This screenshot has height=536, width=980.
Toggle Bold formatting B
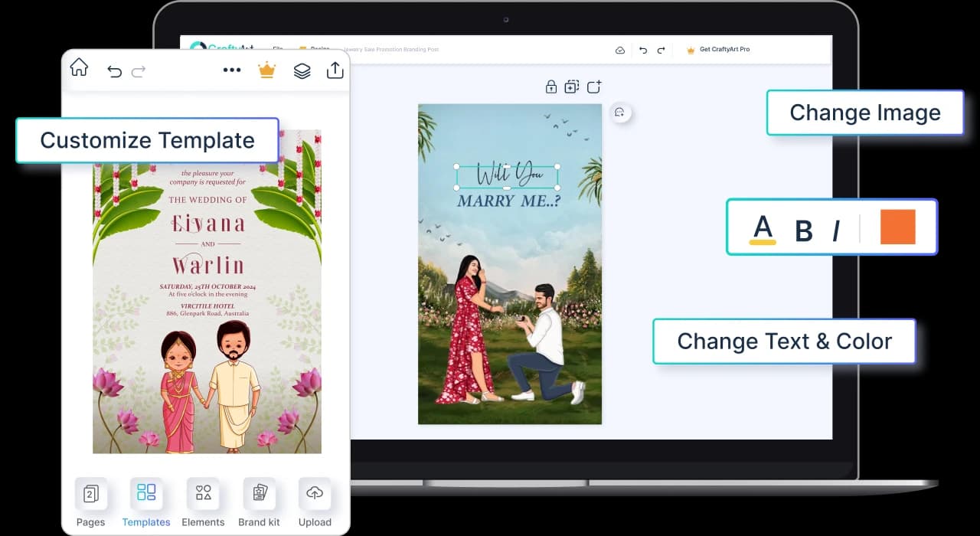[x=803, y=230]
